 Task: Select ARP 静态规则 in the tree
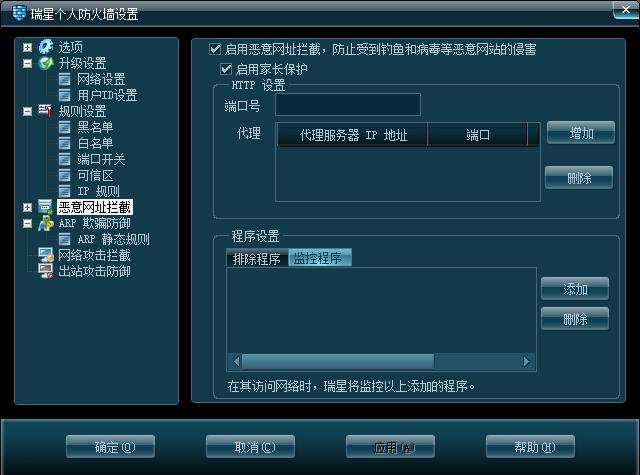pyautogui.click(x=113, y=239)
